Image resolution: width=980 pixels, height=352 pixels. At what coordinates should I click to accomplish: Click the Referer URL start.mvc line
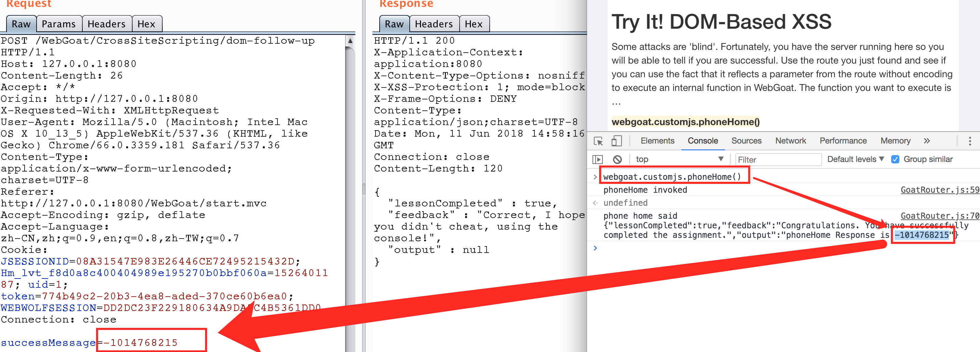click(134, 203)
